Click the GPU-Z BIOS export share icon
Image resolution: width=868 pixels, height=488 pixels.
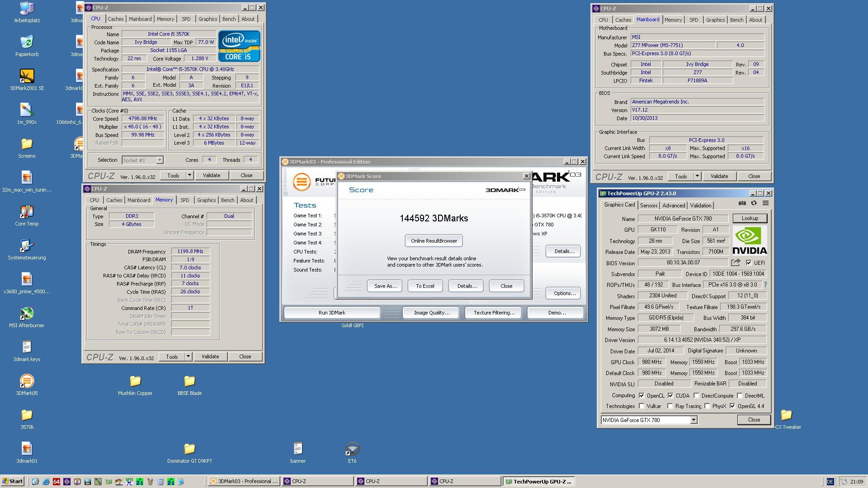[736, 263]
